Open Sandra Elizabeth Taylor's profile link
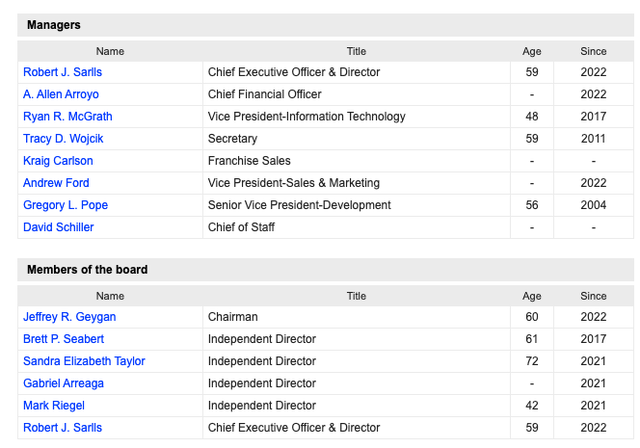The height and width of the screenshot is (448, 640). [84, 361]
